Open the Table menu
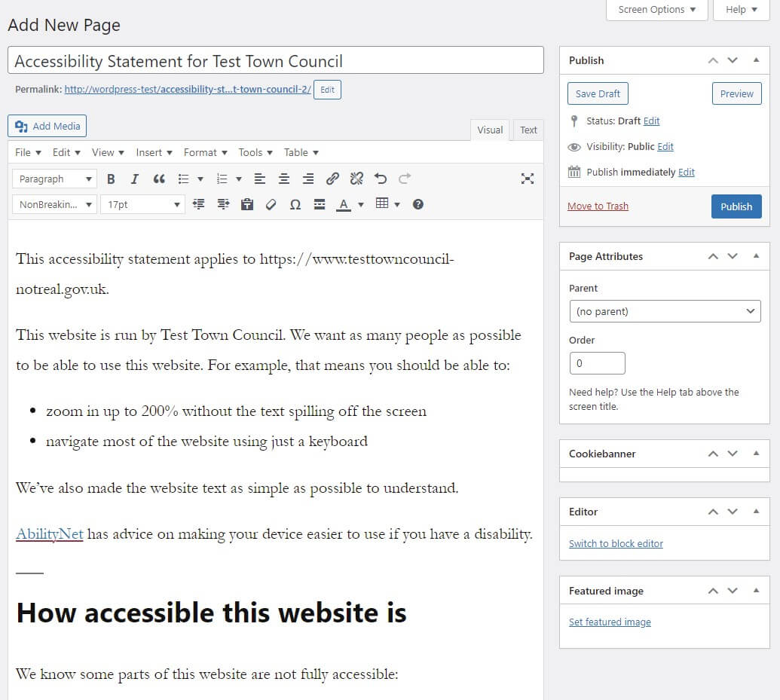The image size is (780, 700). click(301, 152)
